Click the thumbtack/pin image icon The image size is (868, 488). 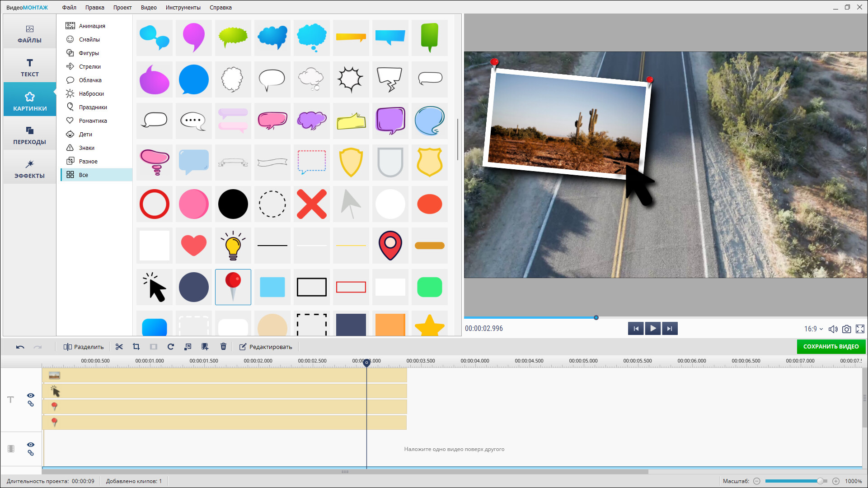pos(233,287)
